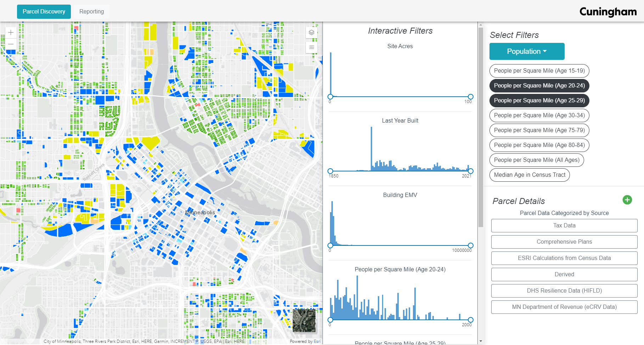Image resolution: width=644 pixels, height=345 pixels.
Task: Click the Esri attribution link
Action: (317, 341)
